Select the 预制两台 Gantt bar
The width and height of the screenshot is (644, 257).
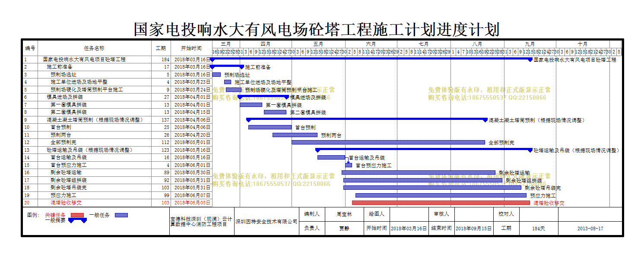(x=295, y=135)
